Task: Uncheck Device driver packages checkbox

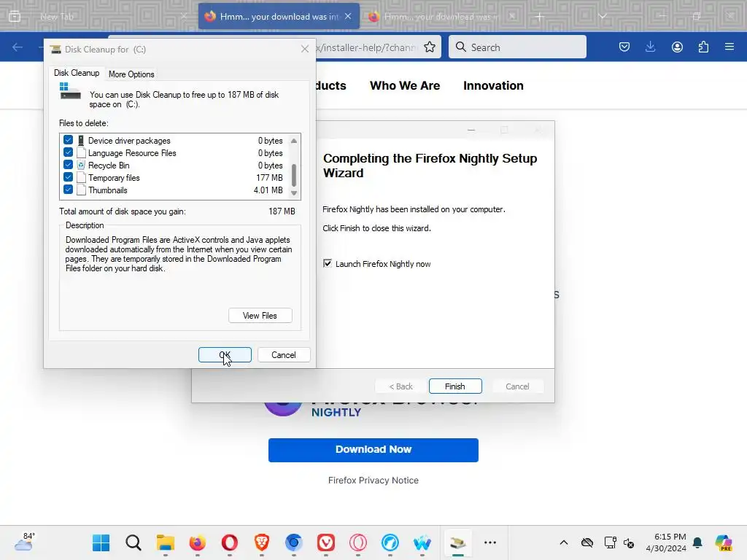Action: click(x=68, y=140)
